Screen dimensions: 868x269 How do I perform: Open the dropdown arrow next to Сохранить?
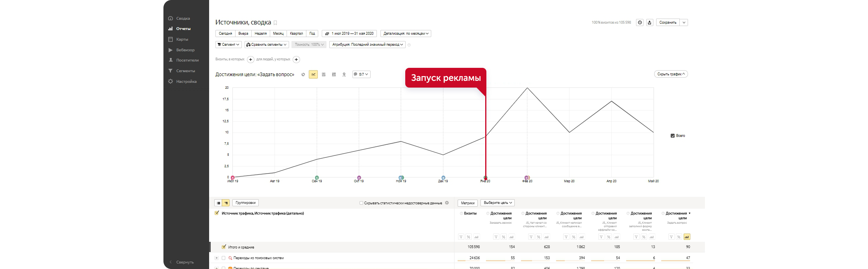[x=684, y=22]
